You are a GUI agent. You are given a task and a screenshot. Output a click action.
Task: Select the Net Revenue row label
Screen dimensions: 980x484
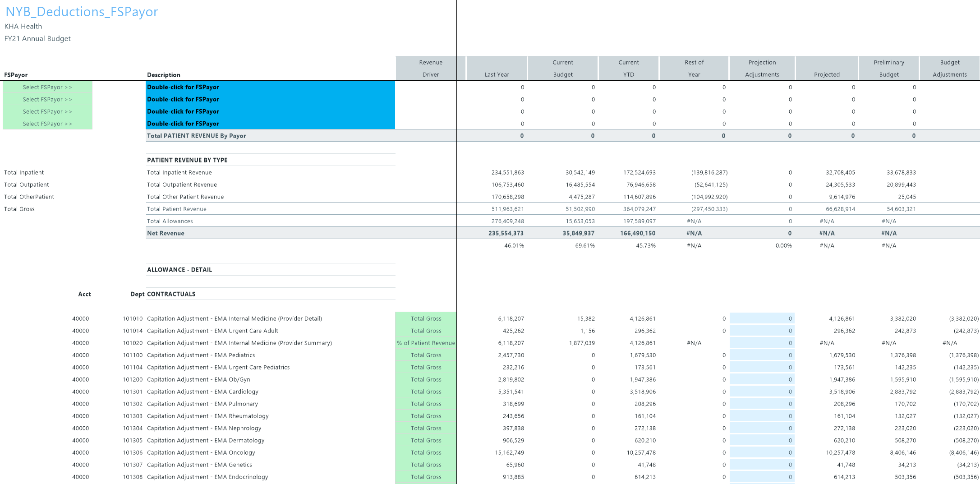click(x=166, y=233)
